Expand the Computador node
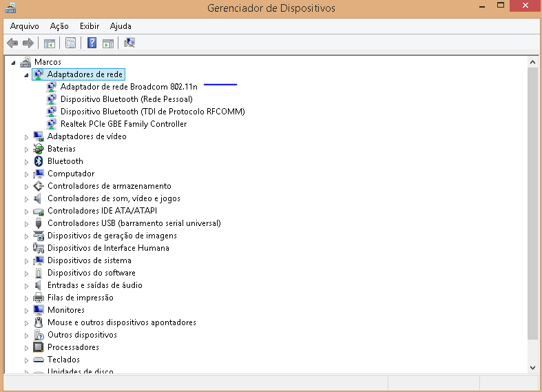This screenshot has width=542, height=392. point(26,174)
